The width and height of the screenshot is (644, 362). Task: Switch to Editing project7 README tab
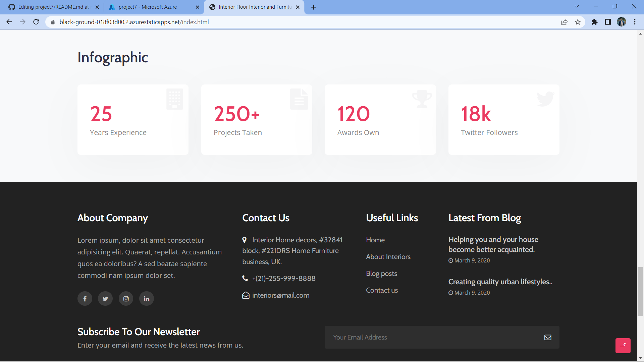tap(54, 7)
